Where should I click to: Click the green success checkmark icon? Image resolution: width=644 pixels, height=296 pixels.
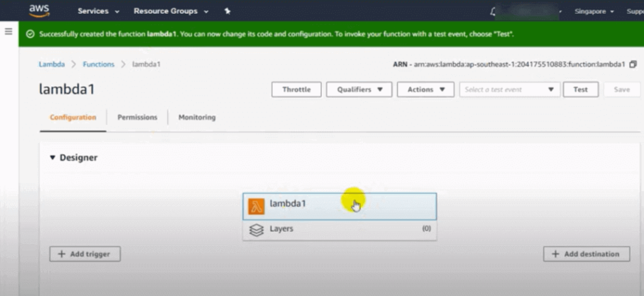(30, 34)
